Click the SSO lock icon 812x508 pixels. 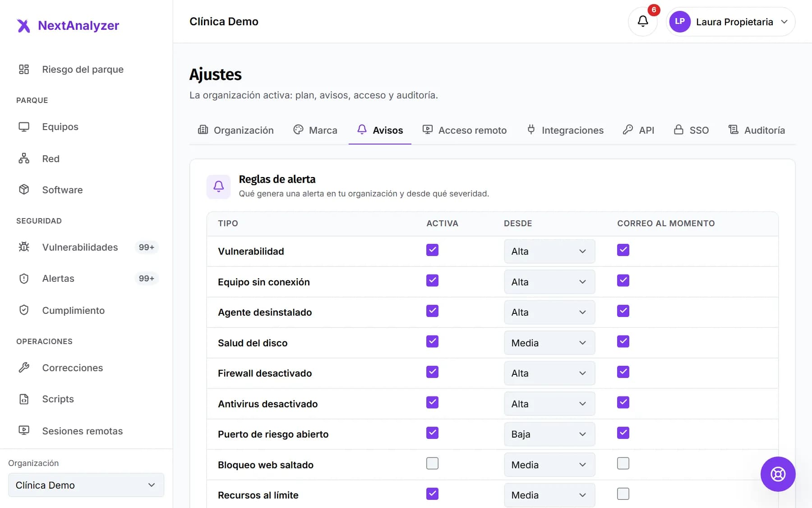click(x=678, y=130)
